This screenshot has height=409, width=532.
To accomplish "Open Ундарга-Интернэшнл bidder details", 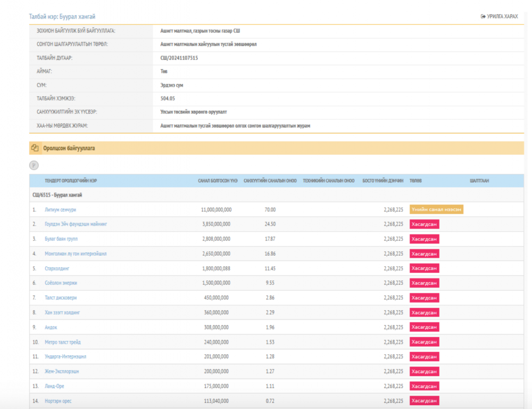I will click(65, 357).
